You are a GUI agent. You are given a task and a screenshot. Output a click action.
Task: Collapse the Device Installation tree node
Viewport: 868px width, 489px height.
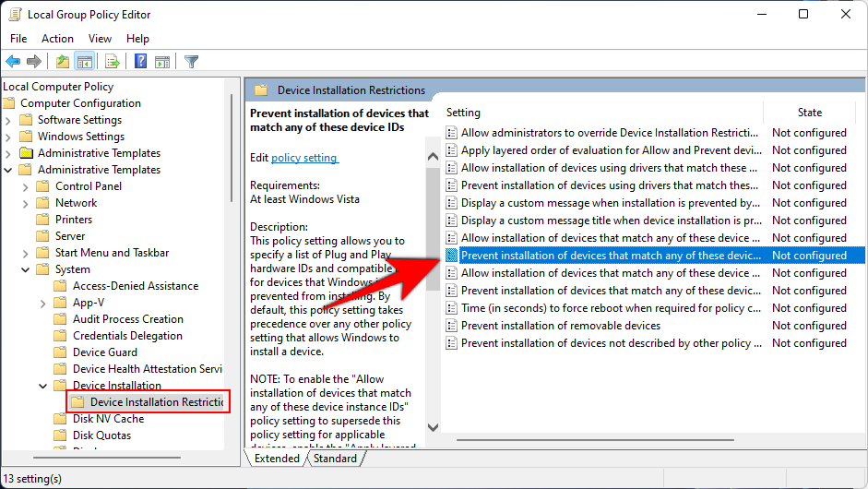43,386
